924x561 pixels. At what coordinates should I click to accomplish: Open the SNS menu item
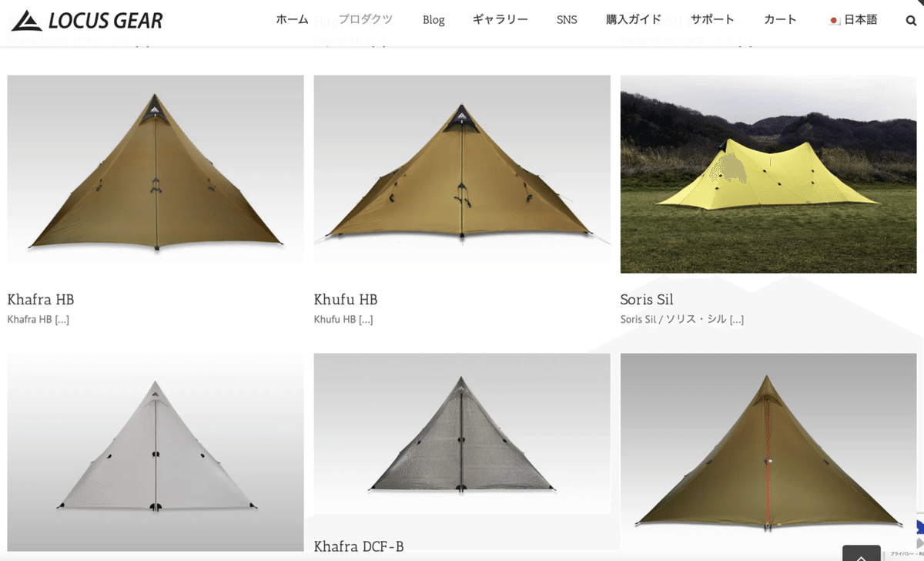(567, 20)
